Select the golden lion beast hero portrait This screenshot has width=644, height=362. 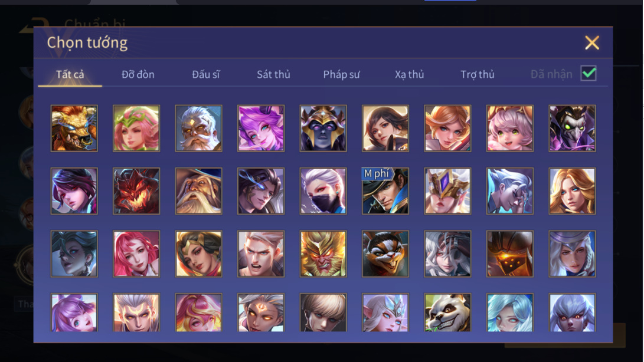point(74,129)
